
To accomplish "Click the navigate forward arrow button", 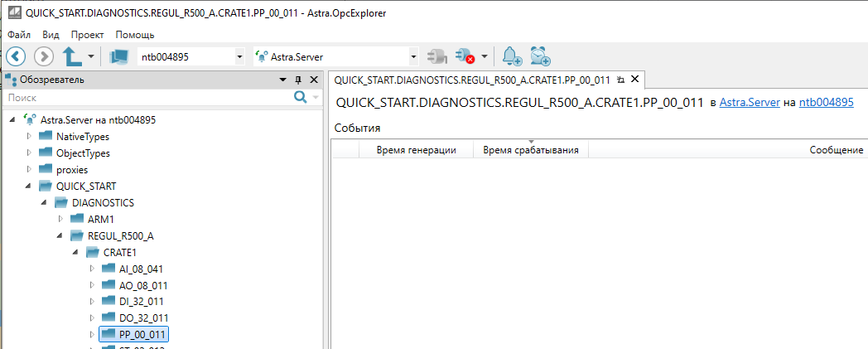I will coord(44,56).
